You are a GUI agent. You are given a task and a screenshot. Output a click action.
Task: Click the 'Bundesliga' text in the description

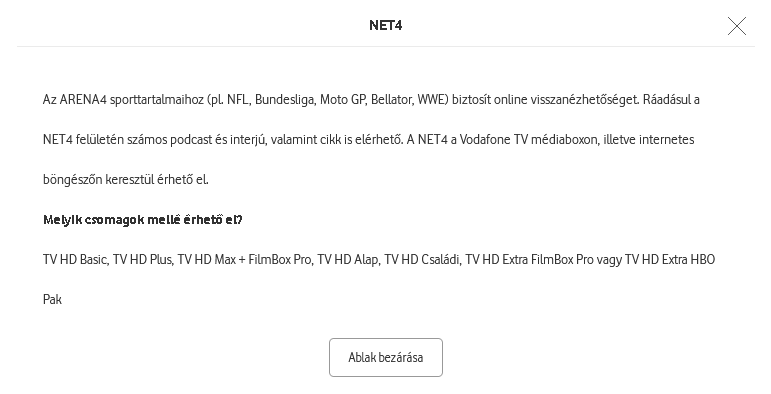coord(286,100)
